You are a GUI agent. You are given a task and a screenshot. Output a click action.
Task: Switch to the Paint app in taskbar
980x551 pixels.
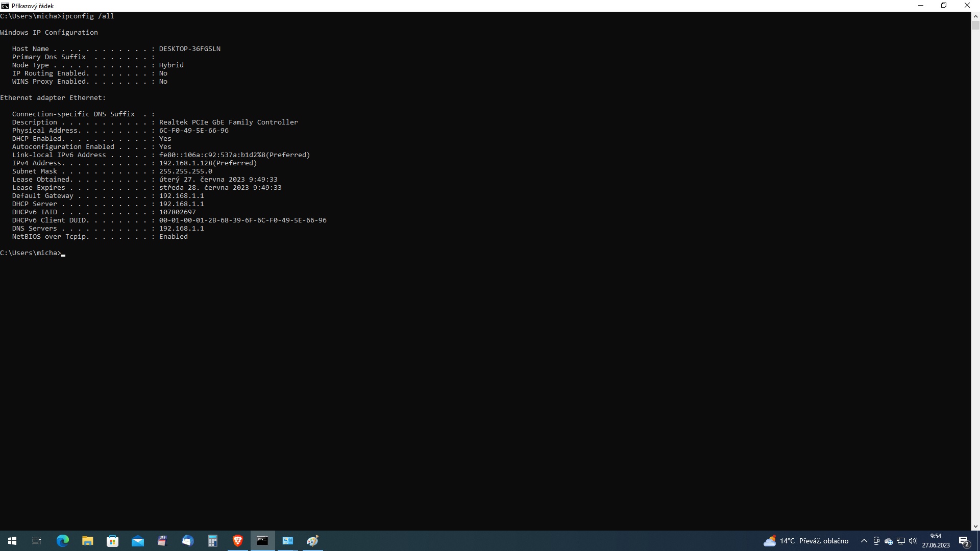click(x=312, y=541)
